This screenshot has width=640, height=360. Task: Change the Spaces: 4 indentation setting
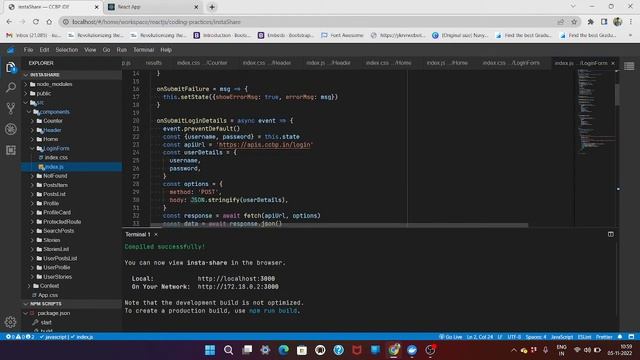(x=536, y=337)
